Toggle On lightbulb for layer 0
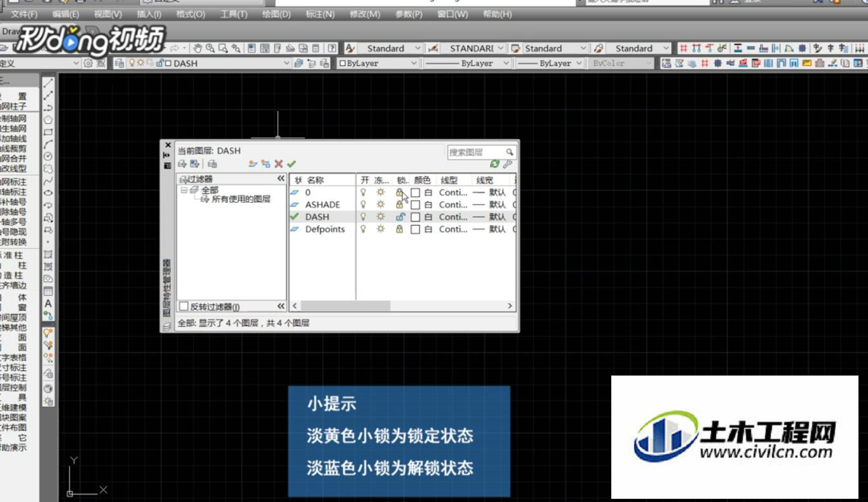This screenshot has height=502, width=868. tap(363, 192)
